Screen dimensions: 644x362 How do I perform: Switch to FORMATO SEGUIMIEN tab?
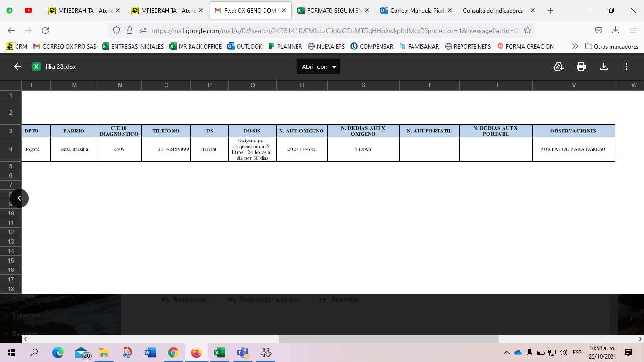tap(332, 10)
